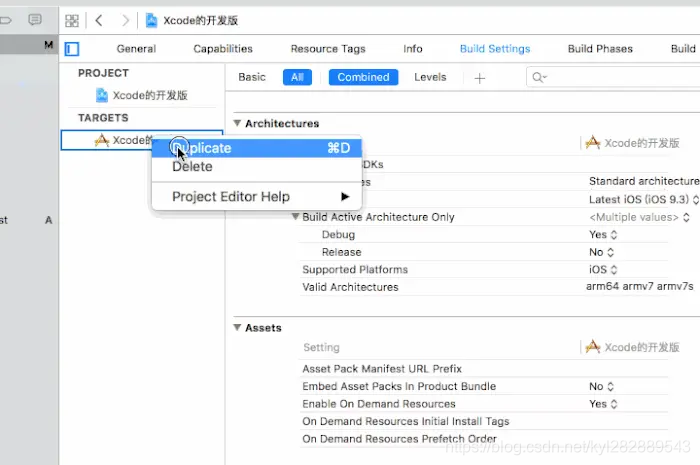Image resolution: width=700 pixels, height=465 pixels.
Task: Select Standard architectures value
Action: pyautogui.click(x=644, y=181)
